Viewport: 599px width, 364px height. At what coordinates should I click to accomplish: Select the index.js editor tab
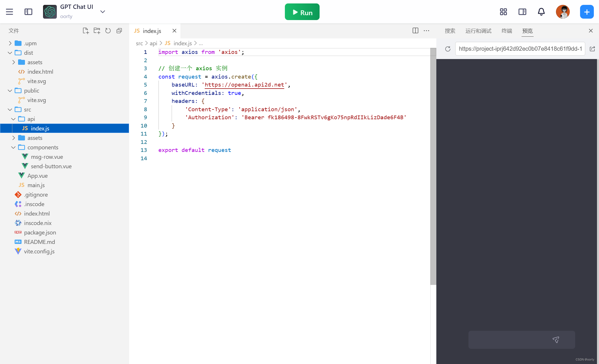pyautogui.click(x=151, y=31)
